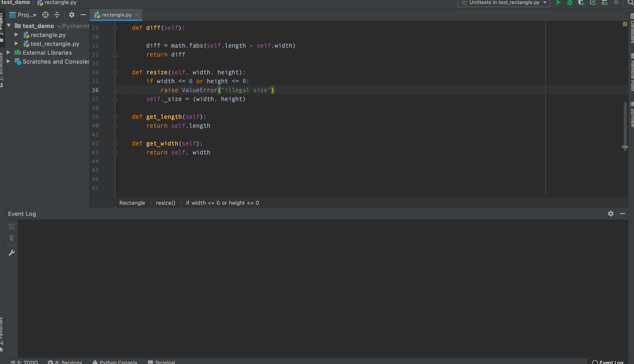This screenshot has width=634, height=364.
Task: Click the yellow inspection indicator atop the editor scrollbar
Action: [625, 24]
